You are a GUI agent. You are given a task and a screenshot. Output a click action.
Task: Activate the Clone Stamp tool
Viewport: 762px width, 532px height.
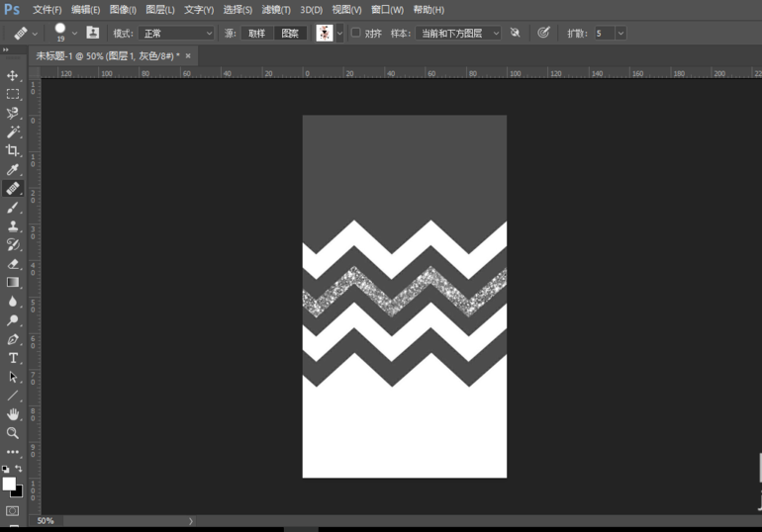pos(13,226)
